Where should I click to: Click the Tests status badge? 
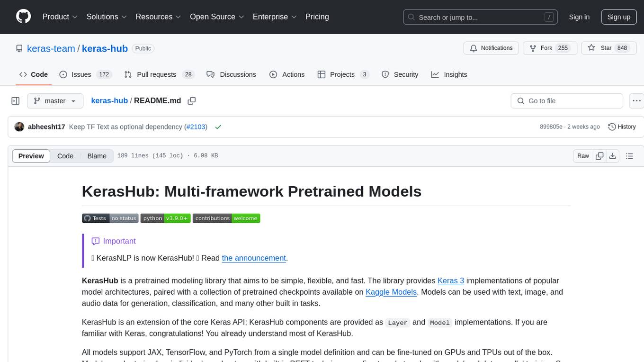tap(110, 218)
